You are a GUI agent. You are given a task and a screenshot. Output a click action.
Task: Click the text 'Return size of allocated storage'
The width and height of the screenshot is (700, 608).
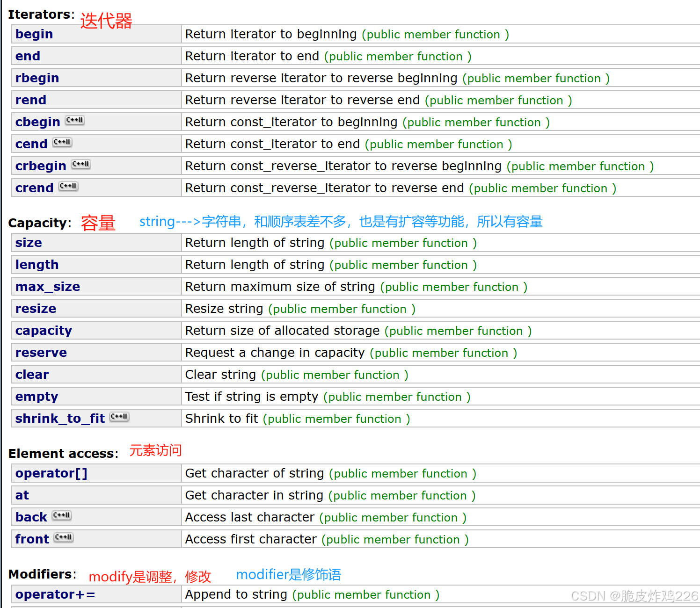pos(283,331)
